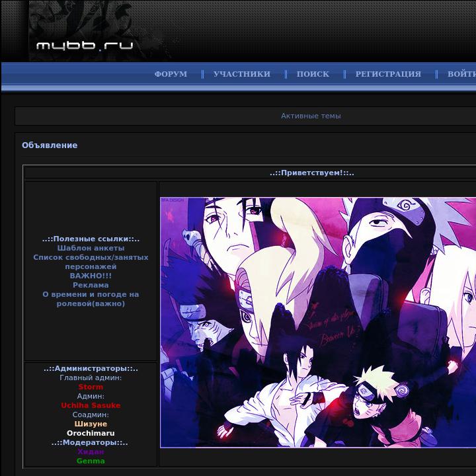Click the Соадмин: label
The width and height of the screenshot is (476, 476).
[91, 415]
